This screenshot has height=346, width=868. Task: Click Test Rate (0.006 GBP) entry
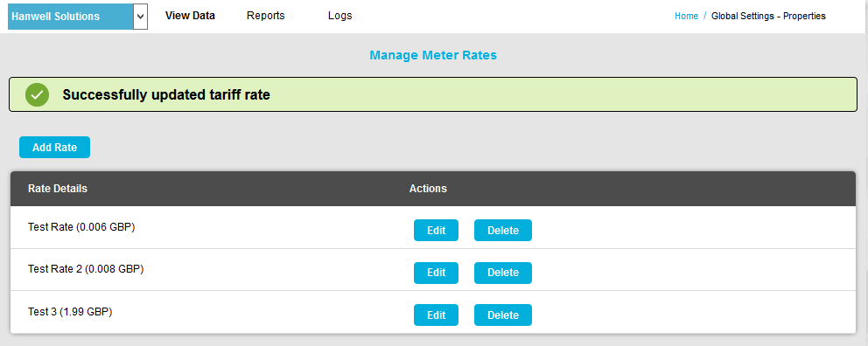81,226
